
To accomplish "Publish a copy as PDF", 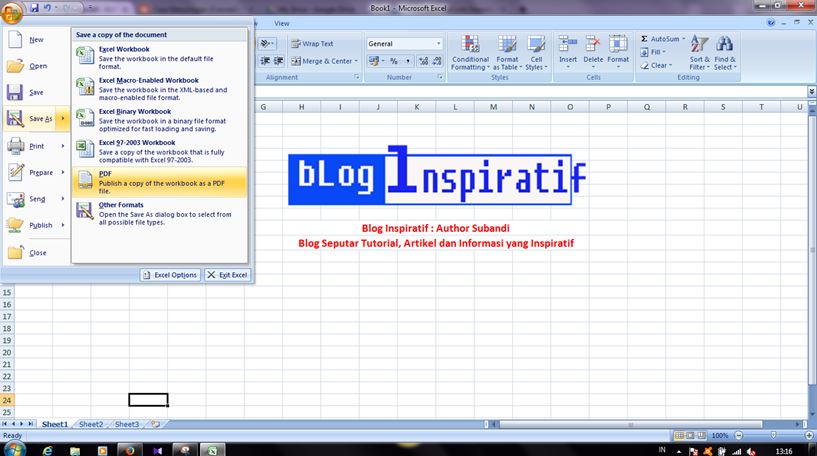I will coord(159,182).
